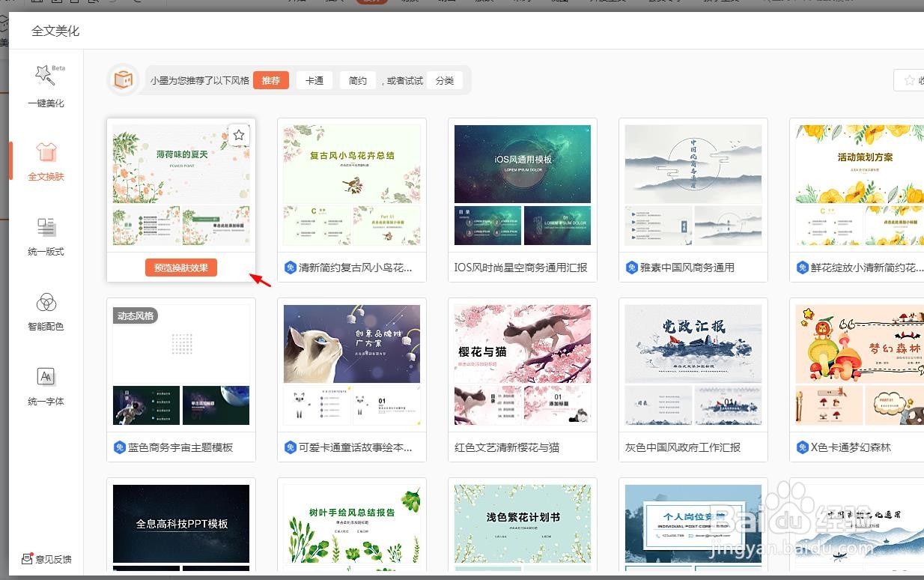Click the 灰色中国风政府工作汇报 title
924x580 pixels.
pos(683,447)
